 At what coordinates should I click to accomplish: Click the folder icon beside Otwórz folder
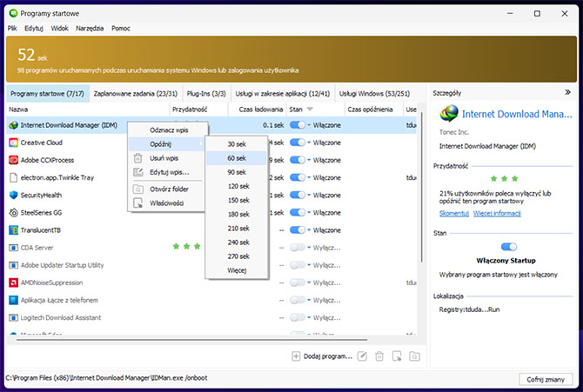[x=138, y=189]
